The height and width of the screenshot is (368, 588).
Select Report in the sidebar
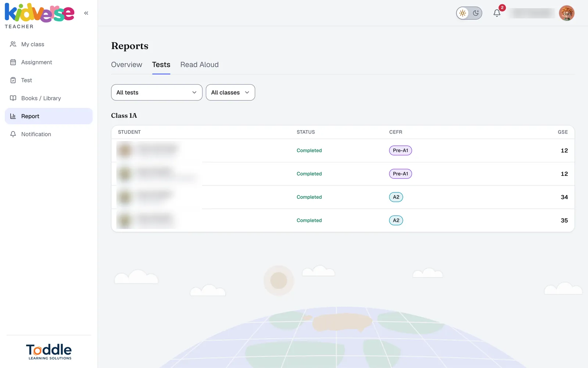[49, 116]
